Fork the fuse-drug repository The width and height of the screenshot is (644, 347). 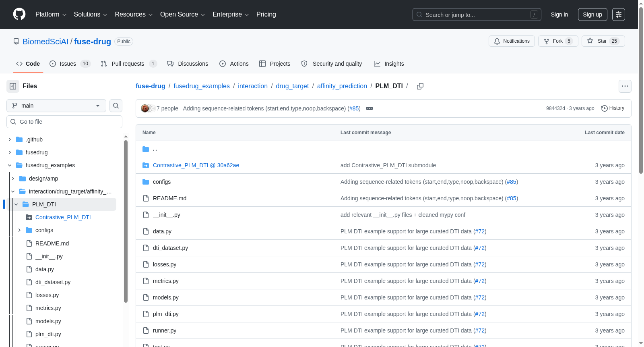(x=558, y=41)
